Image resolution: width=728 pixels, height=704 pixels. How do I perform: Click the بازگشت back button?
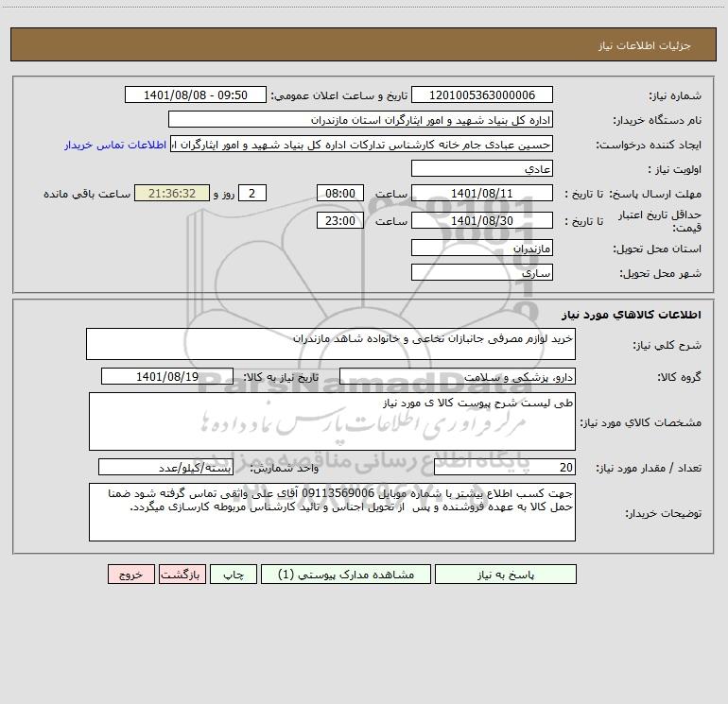click(182, 575)
